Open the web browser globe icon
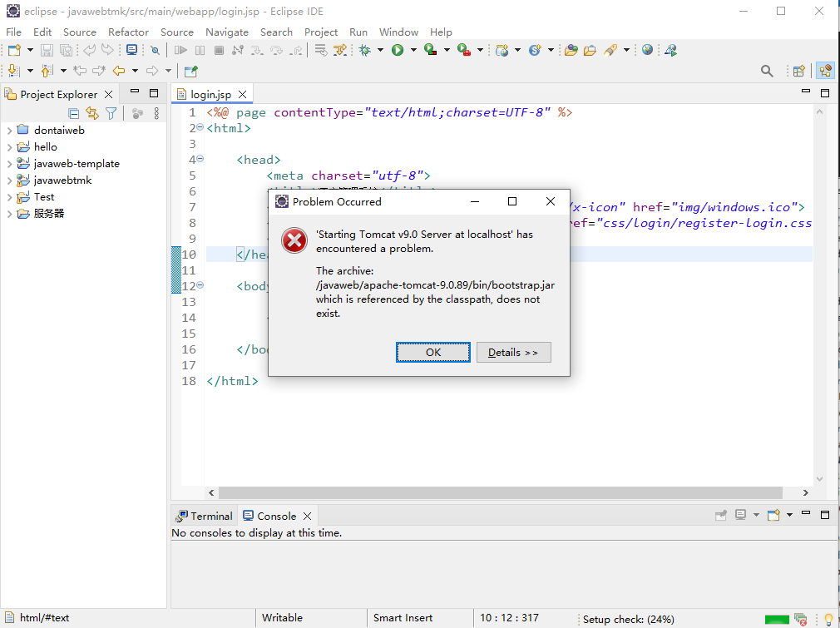The image size is (840, 628). (x=647, y=50)
